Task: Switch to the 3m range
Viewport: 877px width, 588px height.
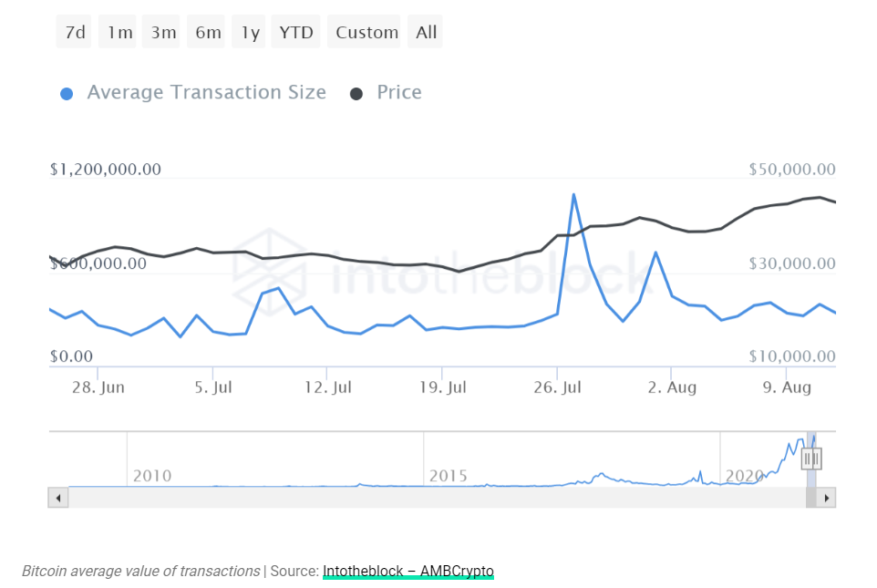Action: 161,32
